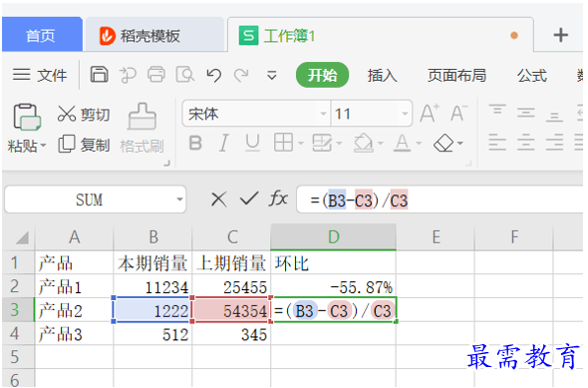Decrease font size with A- icon
Image resolution: width=588 pixels, height=388 pixels.
click(459, 113)
